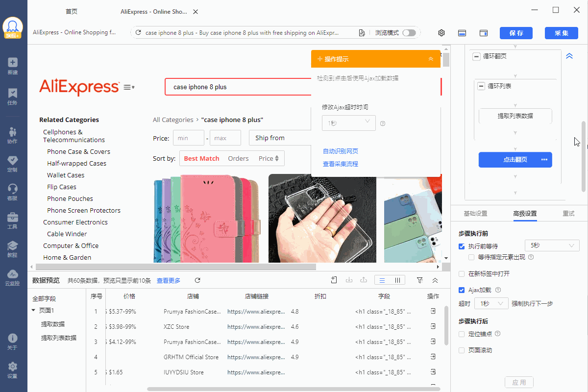Open the 云监控 cloud monitor sidebar icon

(x=13, y=277)
